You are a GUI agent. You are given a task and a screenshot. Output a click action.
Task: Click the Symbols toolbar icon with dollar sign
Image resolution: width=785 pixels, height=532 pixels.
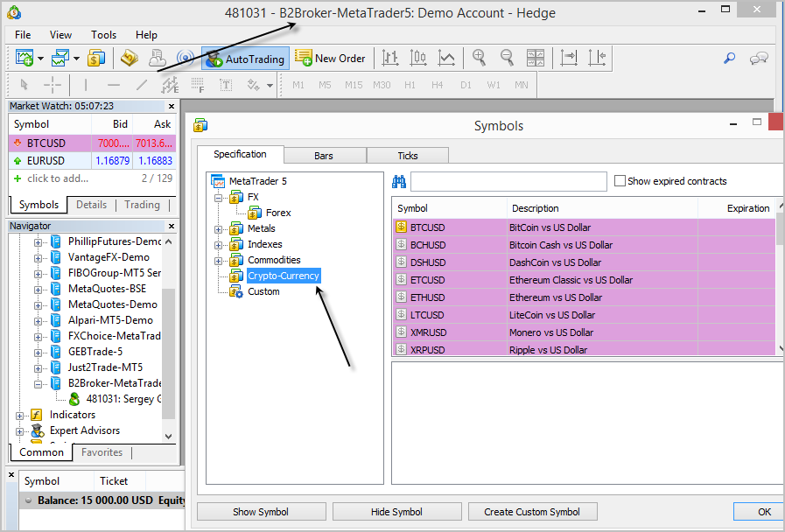[96, 58]
